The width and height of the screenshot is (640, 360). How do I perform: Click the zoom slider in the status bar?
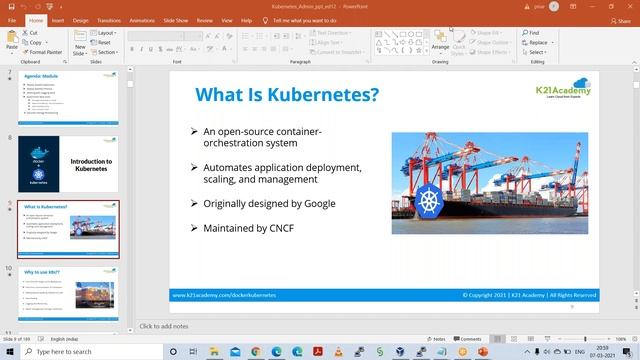tap(585, 339)
